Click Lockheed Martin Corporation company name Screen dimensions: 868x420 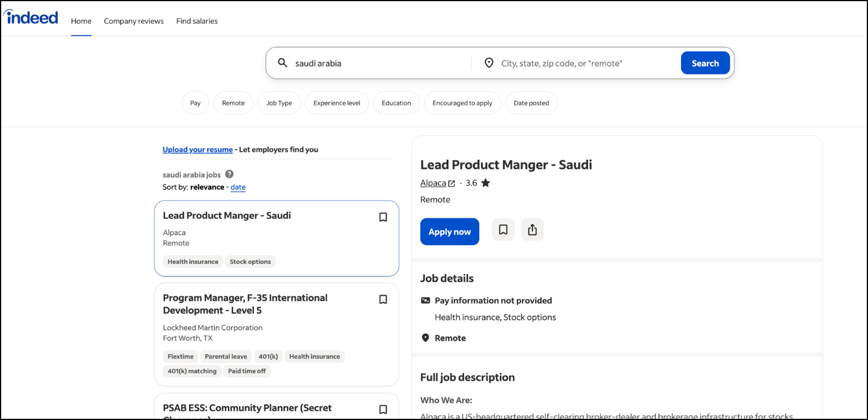click(212, 327)
